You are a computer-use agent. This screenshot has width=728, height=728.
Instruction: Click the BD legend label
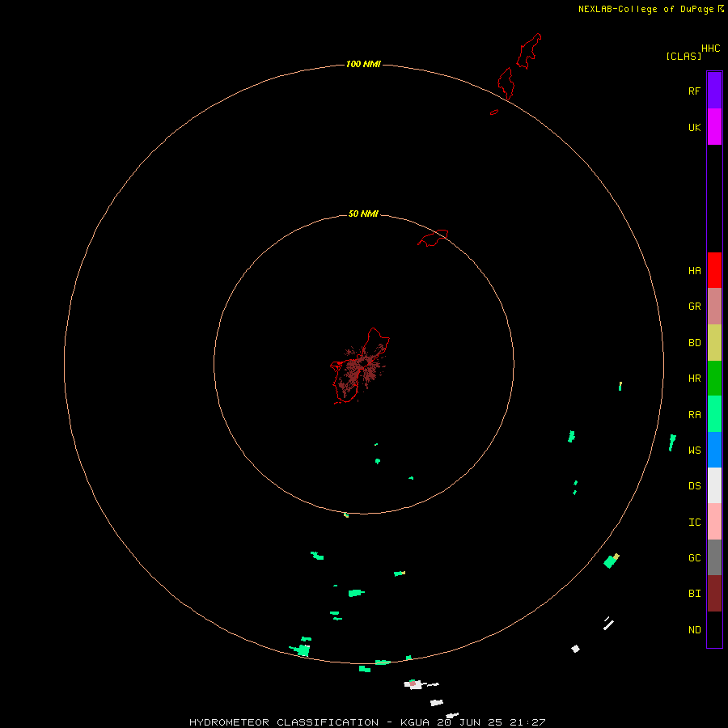694,343
